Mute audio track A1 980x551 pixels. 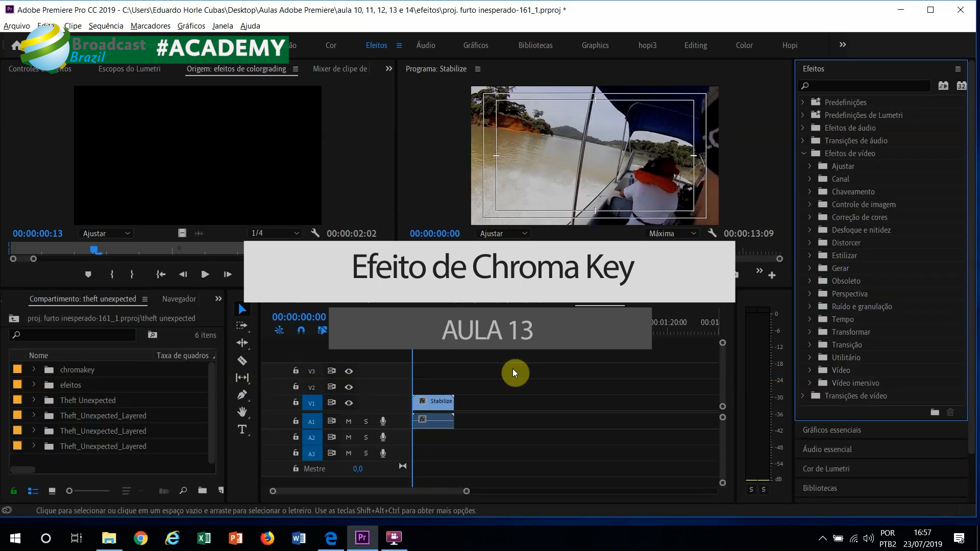(349, 421)
